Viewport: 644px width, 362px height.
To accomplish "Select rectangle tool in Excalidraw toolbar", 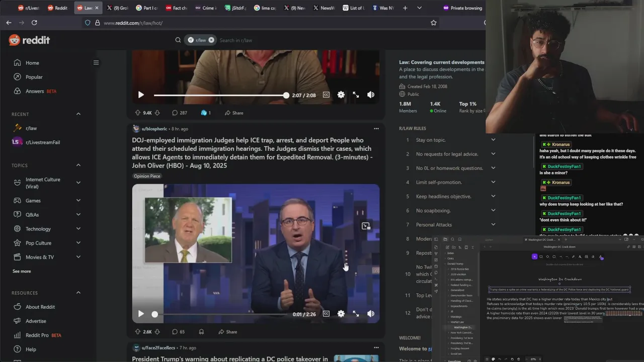I will pos(541,257).
